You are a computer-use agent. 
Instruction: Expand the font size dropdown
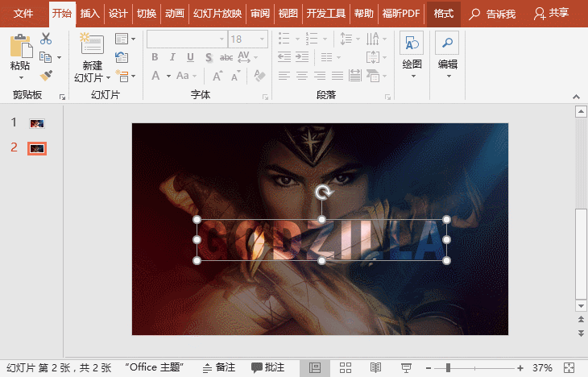(x=262, y=39)
